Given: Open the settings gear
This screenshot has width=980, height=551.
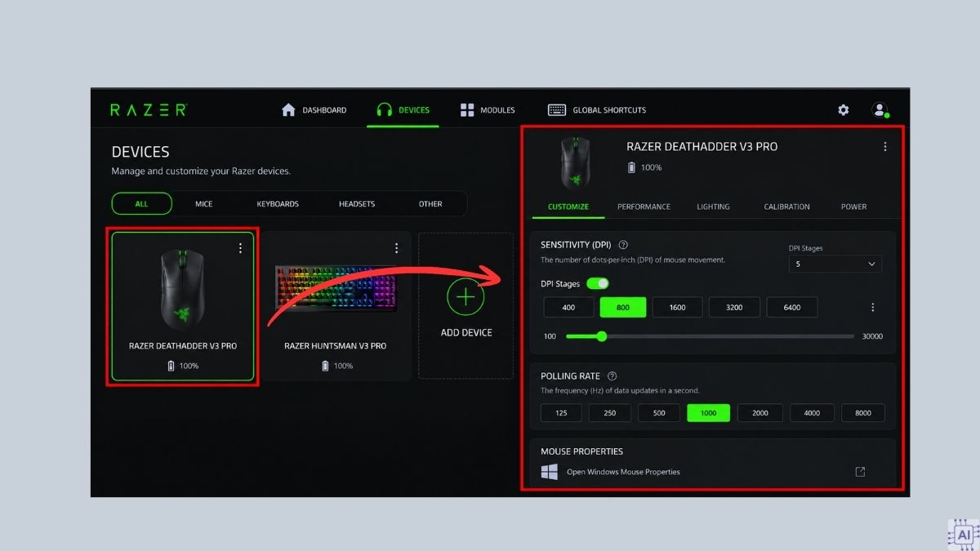Looking at the screenshot, I should point(844,109).
